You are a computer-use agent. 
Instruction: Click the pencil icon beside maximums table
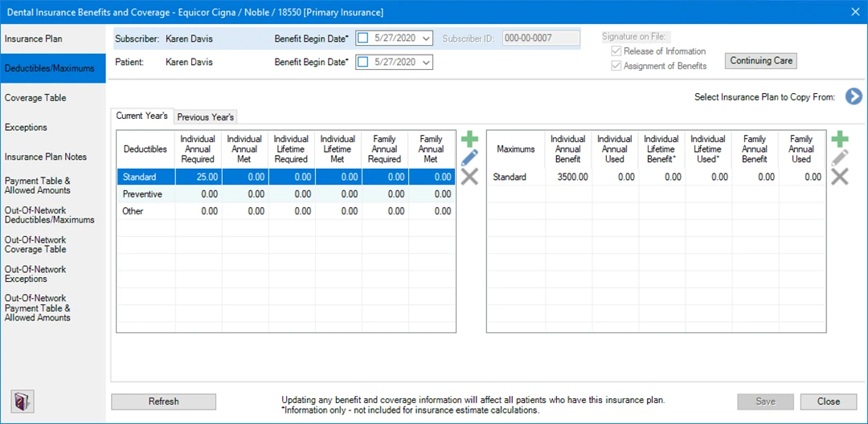coord(839,157)
